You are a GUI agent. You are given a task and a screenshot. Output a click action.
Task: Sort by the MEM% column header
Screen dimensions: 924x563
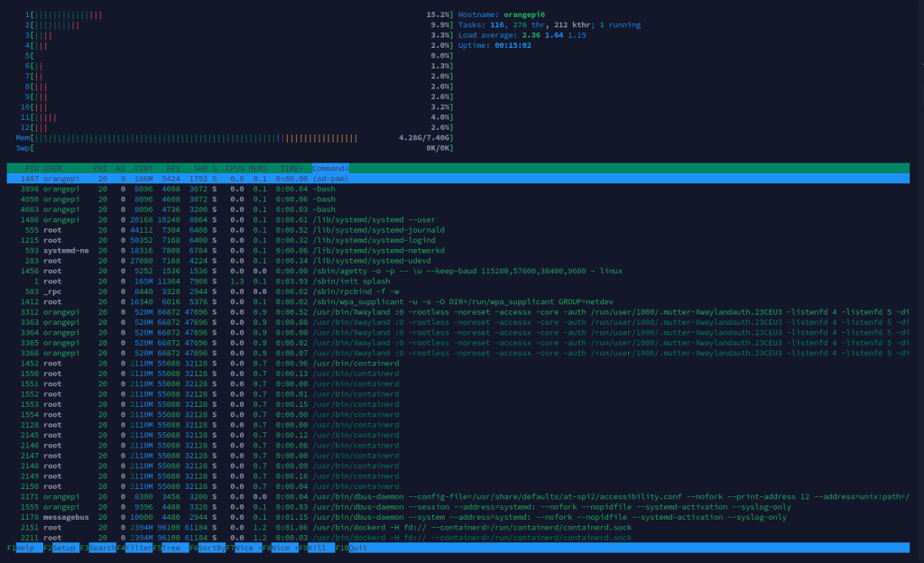pyautogui.click(x=257, y=169)
